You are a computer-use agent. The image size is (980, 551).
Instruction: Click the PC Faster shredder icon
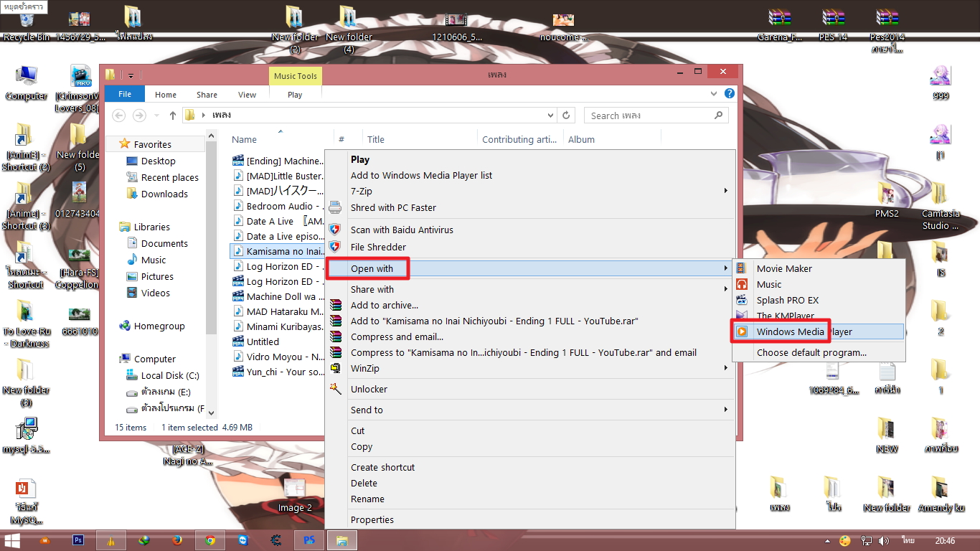point(335,207)
